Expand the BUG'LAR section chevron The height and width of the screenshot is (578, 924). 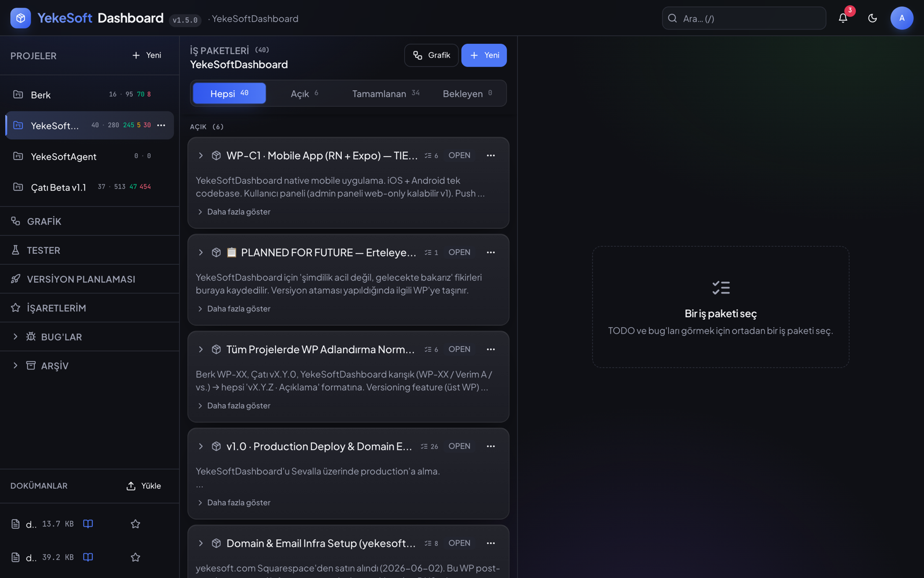point(16,336)
